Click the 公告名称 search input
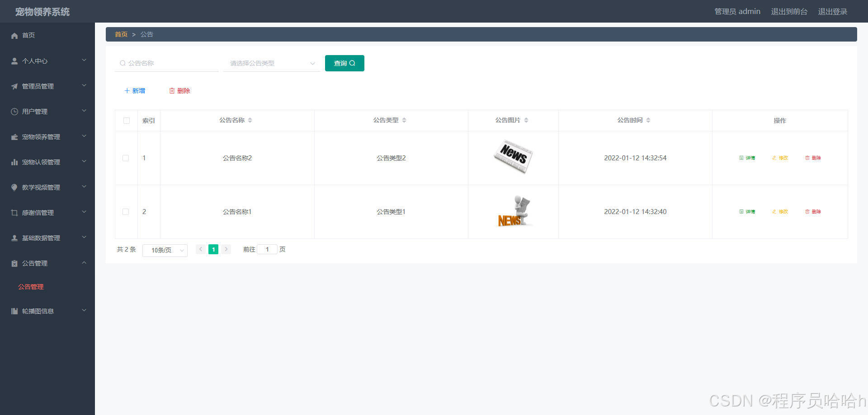 click(167, 63)
